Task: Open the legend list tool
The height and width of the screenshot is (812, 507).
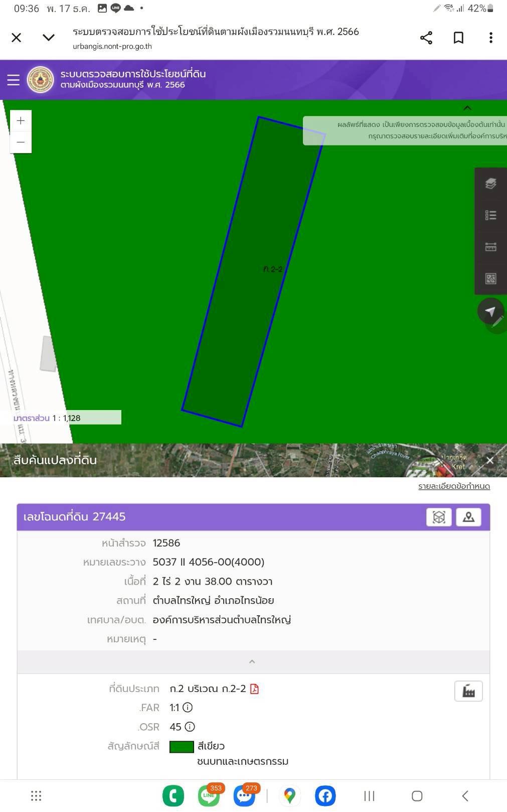Action: tap(490, 215)
